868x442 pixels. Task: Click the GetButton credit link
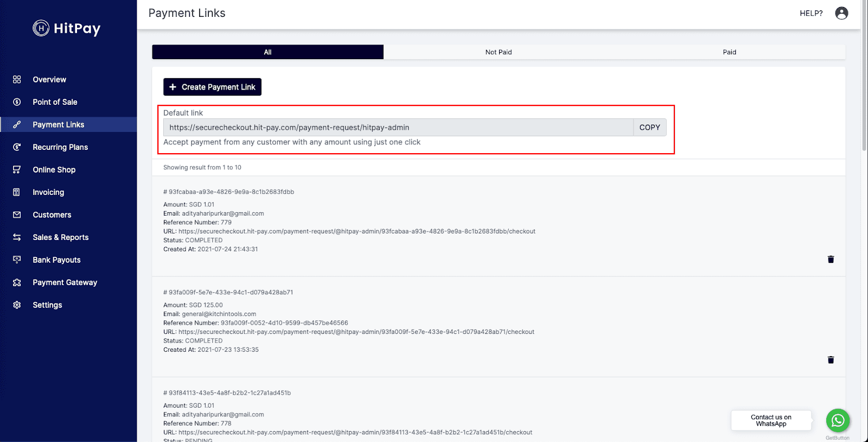tap(838, 438)
